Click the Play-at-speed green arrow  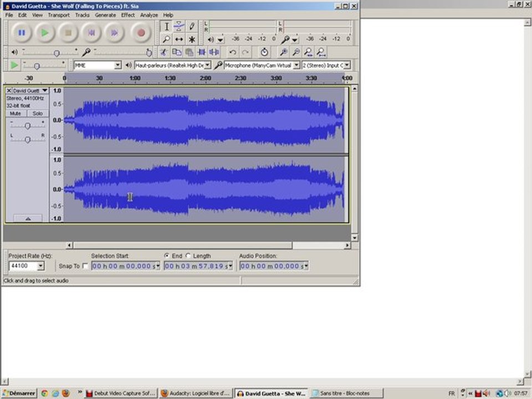[14, 65]
